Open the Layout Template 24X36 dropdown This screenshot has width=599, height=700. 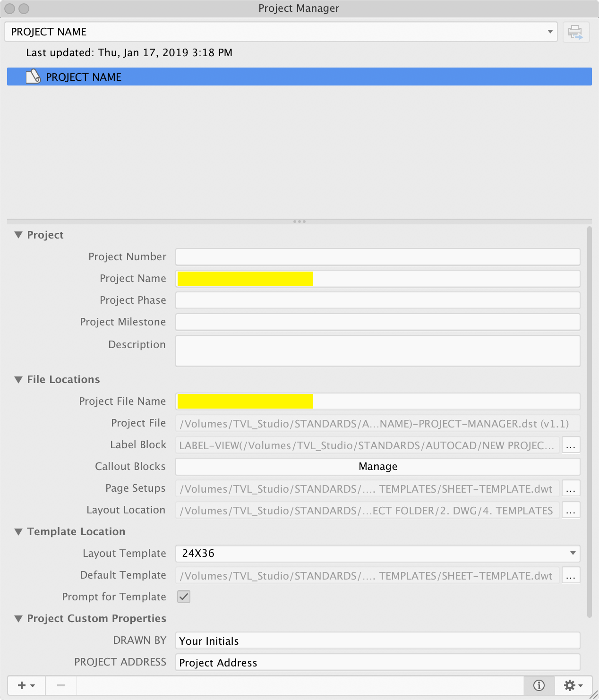(573, 553)
